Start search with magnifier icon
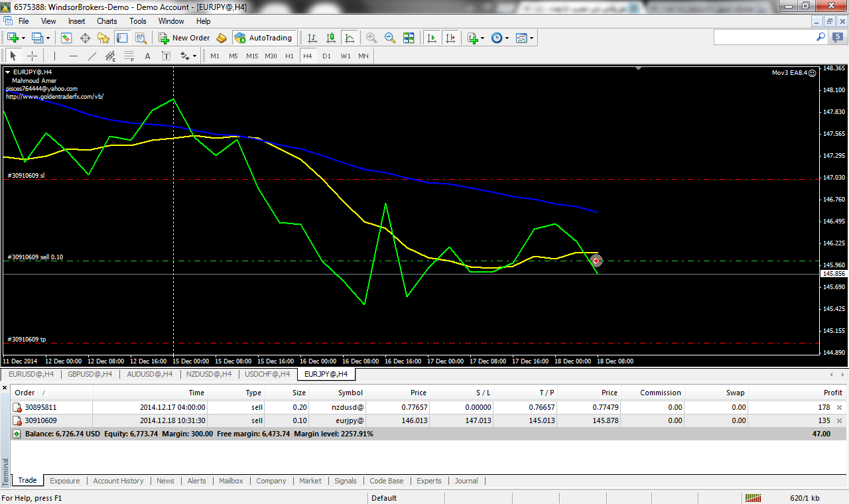This screenshot has height=504, width=849. 821,38
